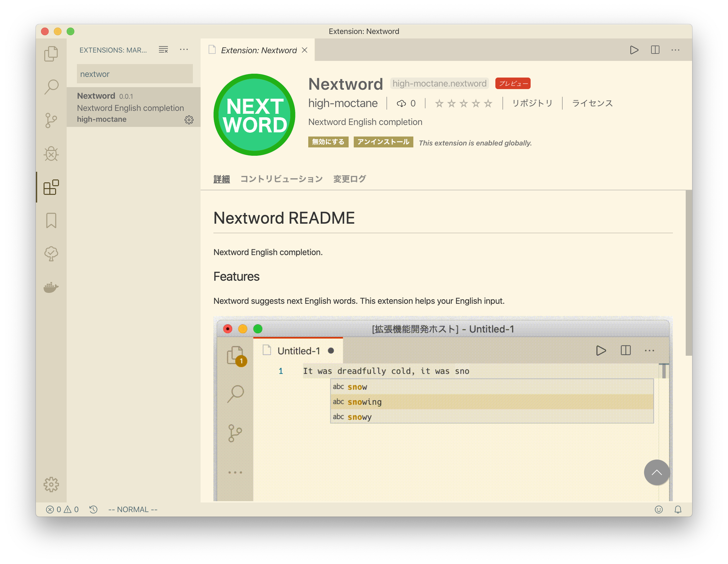
Task: Switch to the 変更ログ changelog tab
Action: [x=350, y=179]
